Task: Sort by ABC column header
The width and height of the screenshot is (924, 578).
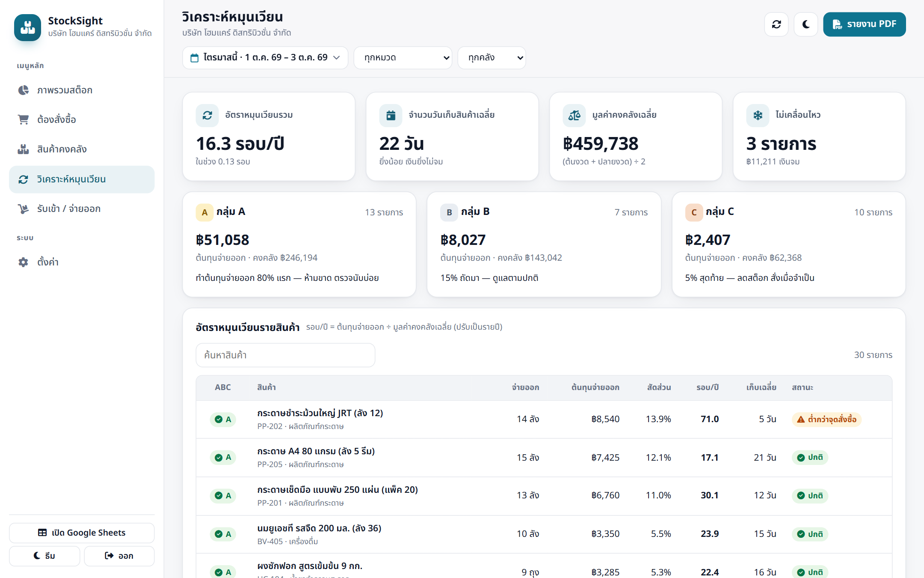Action: (x=223, y=387)
